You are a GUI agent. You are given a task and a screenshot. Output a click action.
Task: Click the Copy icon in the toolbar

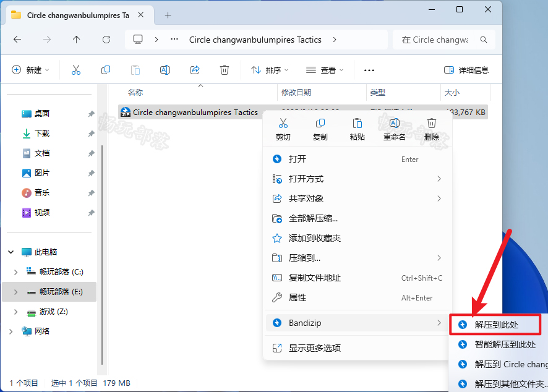106,70
